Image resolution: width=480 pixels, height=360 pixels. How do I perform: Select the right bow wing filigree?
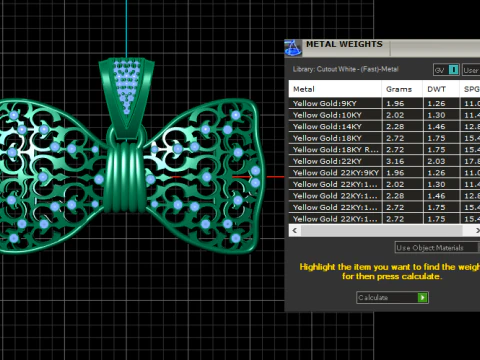pyautogui.click(x=206, y=176)
